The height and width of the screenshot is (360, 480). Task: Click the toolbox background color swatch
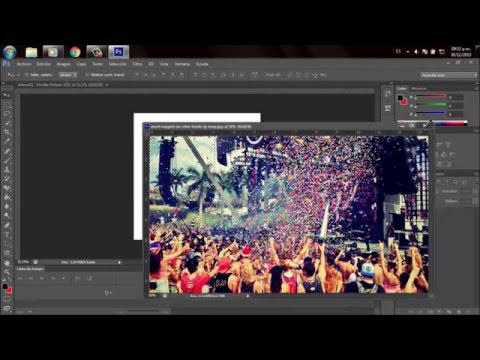[9, 290]
